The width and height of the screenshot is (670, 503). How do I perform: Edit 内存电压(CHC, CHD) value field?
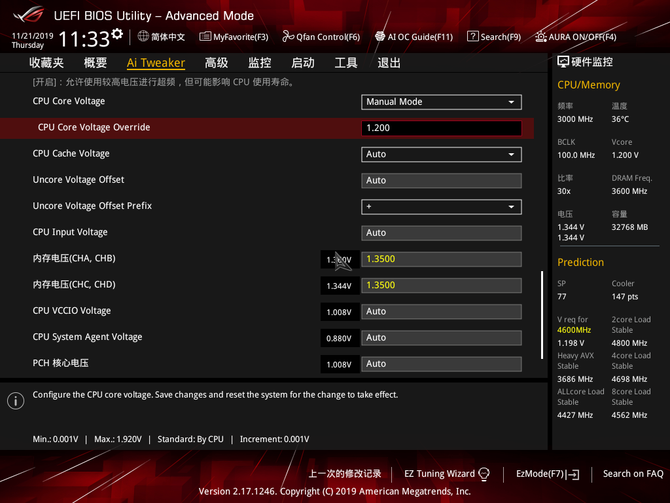[441, 285]
